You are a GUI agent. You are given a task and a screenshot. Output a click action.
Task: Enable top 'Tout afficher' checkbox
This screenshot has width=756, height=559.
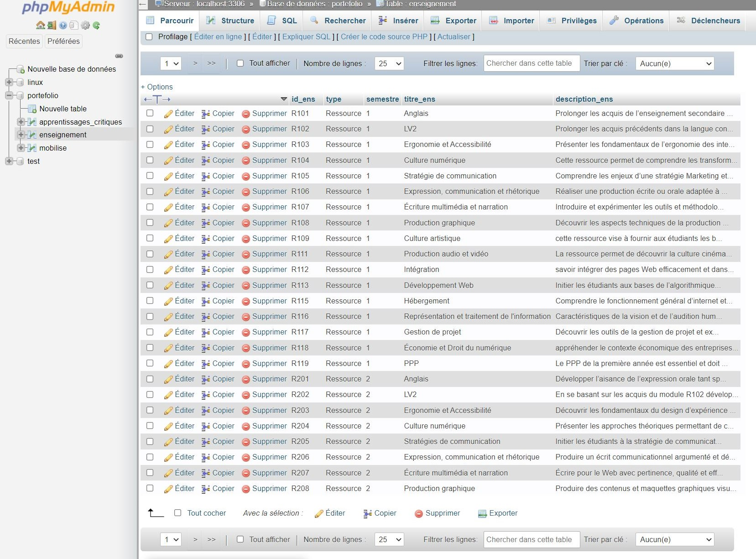click(x=240, y=63)
